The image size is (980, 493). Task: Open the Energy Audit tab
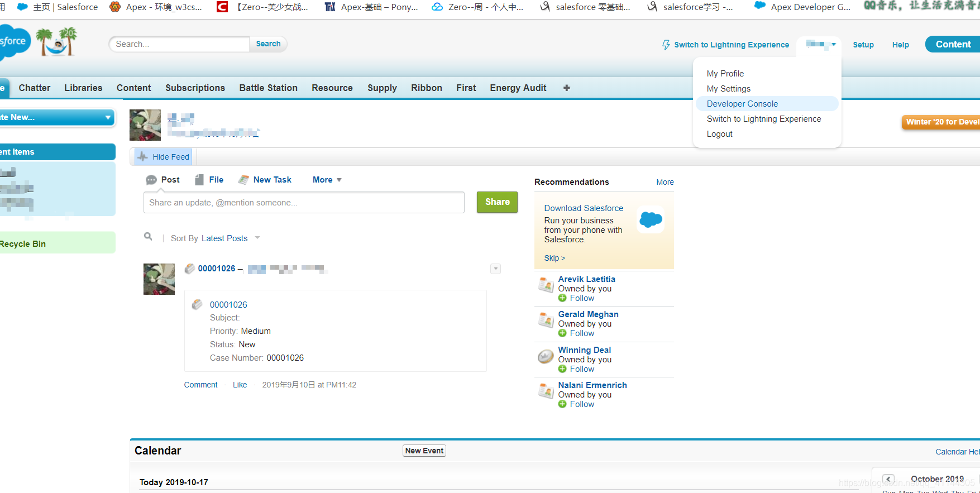[x=518, y=88]
